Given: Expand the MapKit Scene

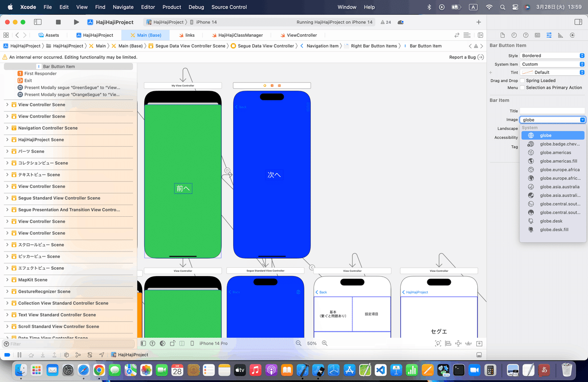Looking at the screenshot, I should [x=7, y=280].
